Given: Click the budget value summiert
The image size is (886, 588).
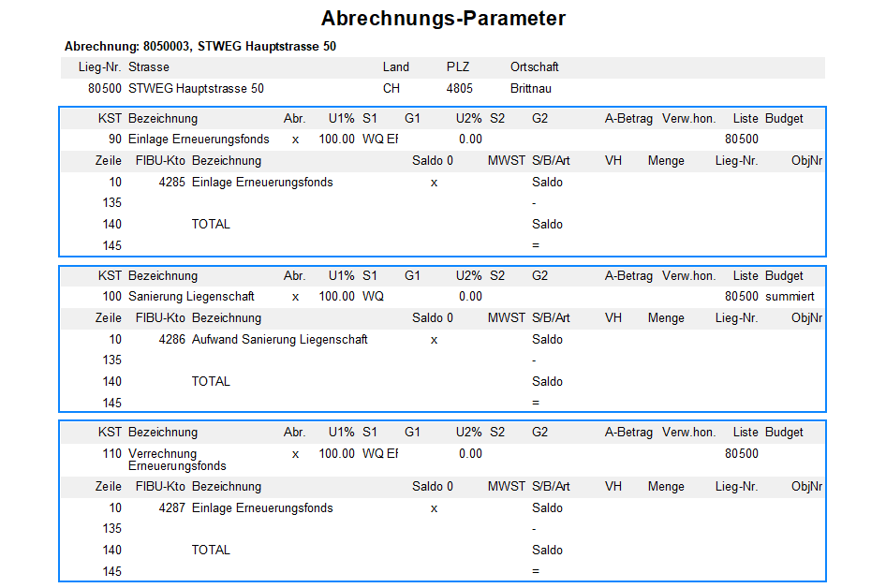Looking at the screenshot, I should pos(790,297).
